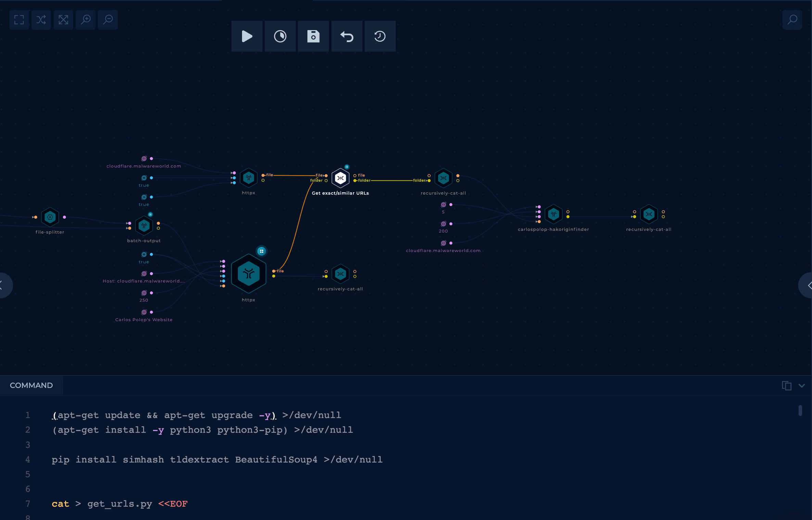Select the upper httpx node
Screen dimensions: 812x520
249,178
